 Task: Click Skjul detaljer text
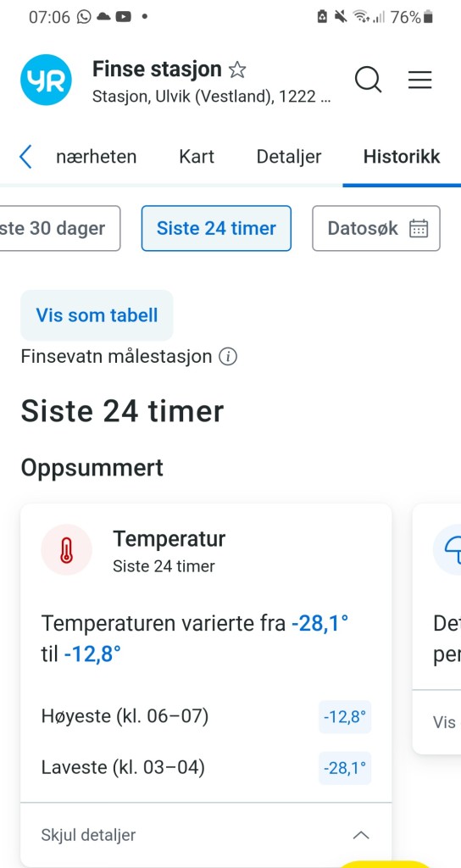tap(88, 835)
